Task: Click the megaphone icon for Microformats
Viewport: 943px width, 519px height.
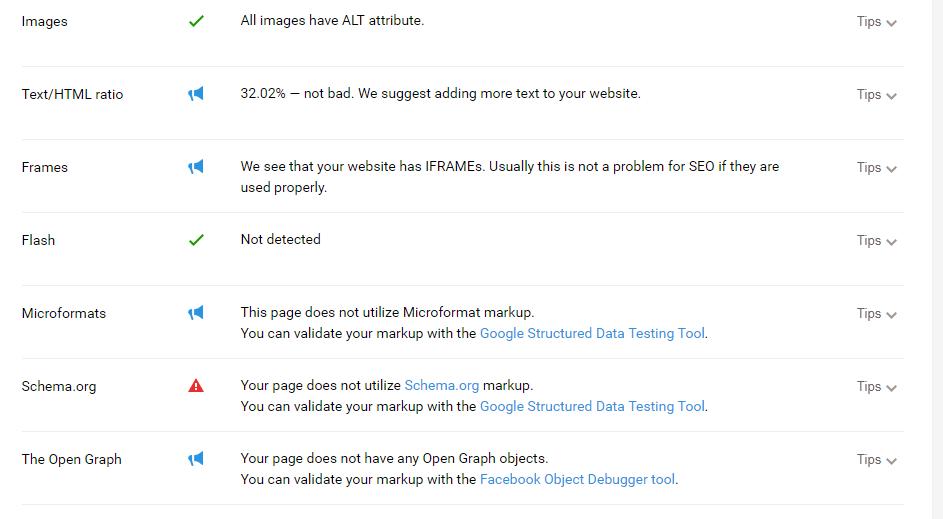Action: (195, 313)
